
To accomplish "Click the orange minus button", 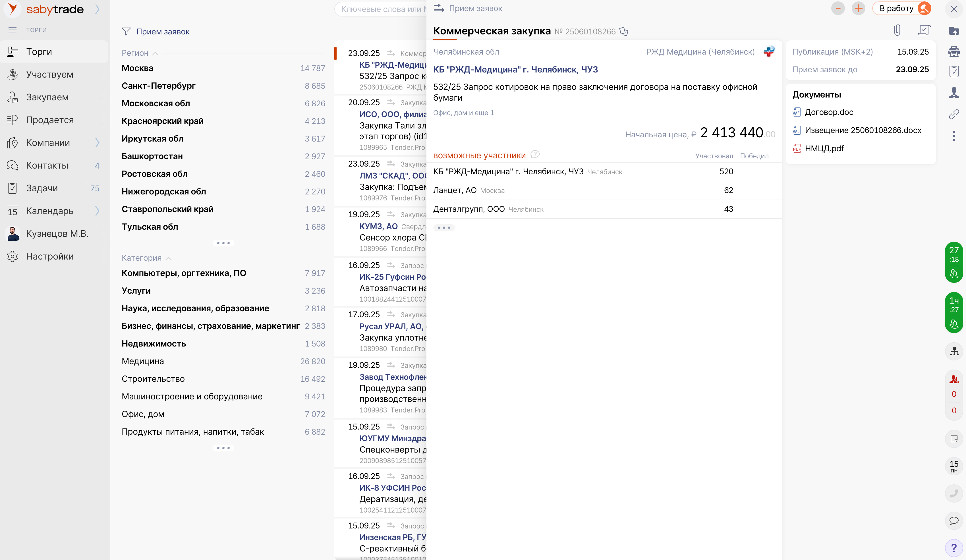I will 838,9.
